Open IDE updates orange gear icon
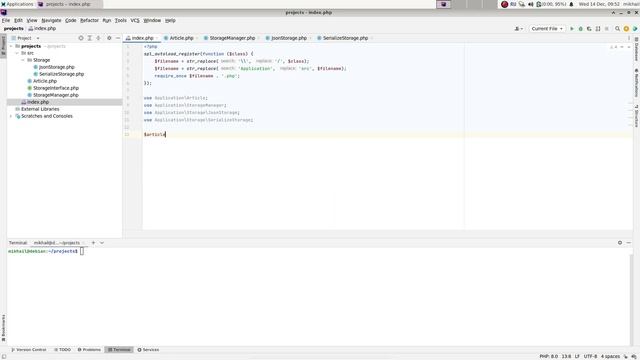Screen dimensions: 640x360 tap(626, 29)
